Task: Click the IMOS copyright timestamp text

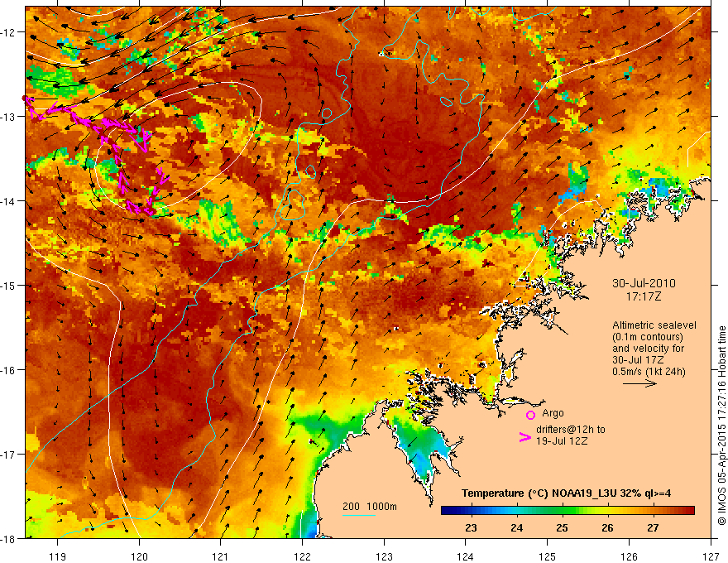Action: (721, 426)
